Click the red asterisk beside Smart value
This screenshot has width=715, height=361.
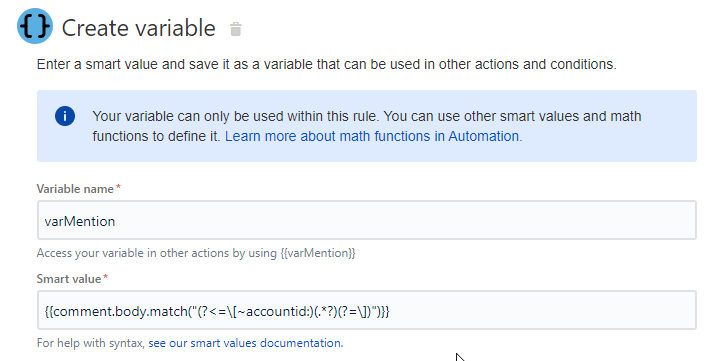click(x=105, y=278)
